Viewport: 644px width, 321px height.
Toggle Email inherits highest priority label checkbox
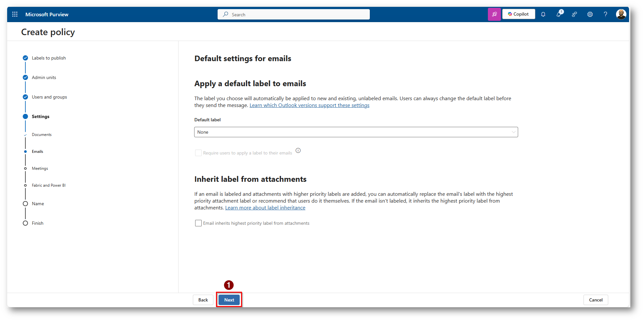(x=198, y=223)
